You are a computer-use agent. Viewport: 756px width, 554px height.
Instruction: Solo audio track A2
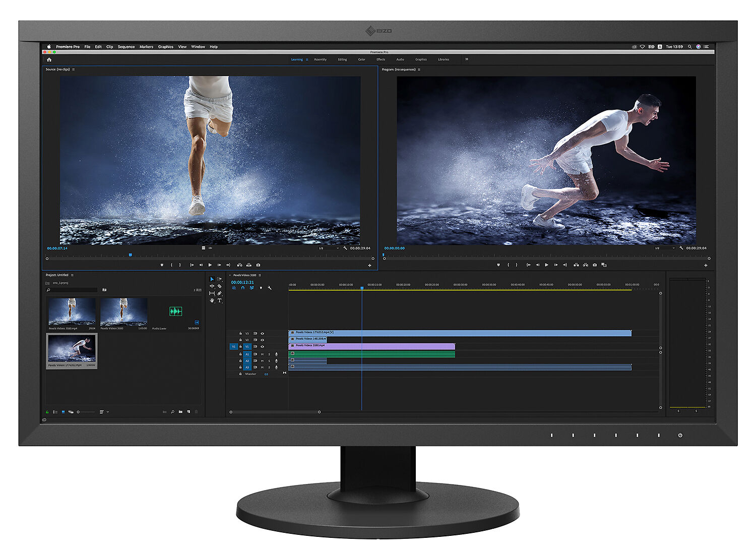(269, 361)
